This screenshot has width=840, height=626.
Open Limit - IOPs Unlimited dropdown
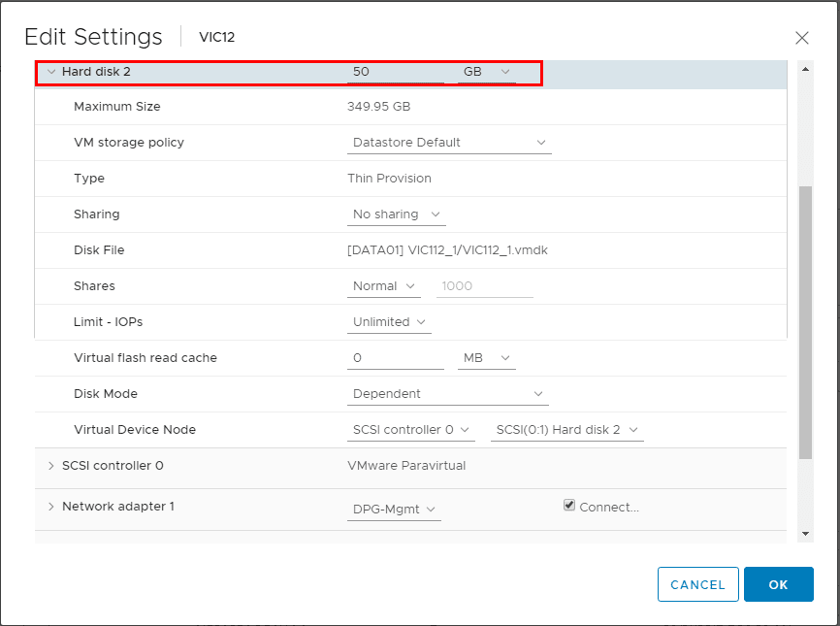[x=389, y=322]
